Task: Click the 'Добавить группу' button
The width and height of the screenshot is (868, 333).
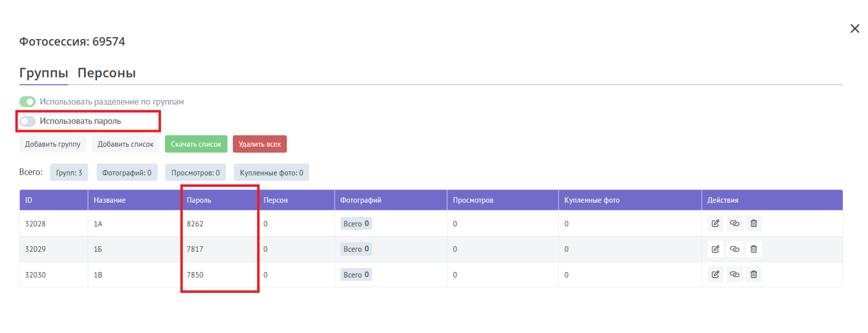Action: tap(53, 145)
